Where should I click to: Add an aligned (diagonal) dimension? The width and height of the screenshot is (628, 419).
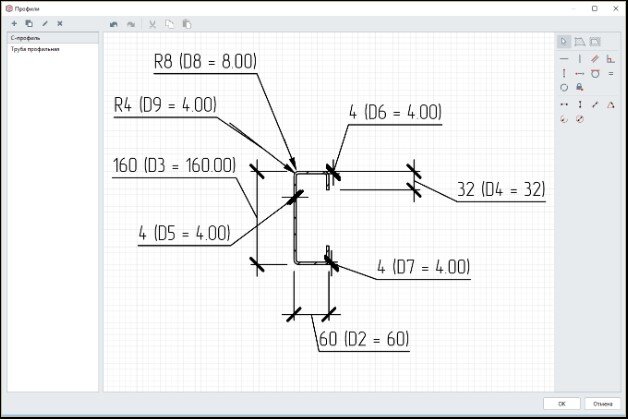click(x=595, y=105)
